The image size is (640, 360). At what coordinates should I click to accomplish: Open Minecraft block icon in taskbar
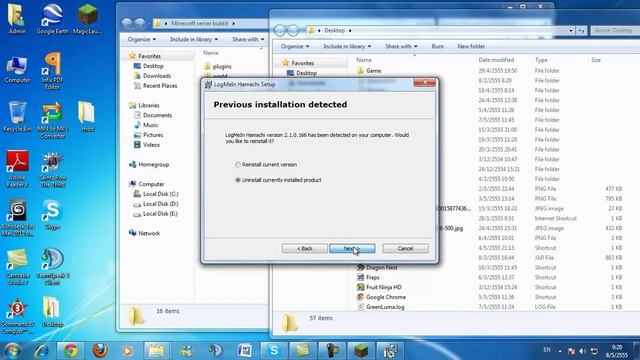tap(361, 351)
